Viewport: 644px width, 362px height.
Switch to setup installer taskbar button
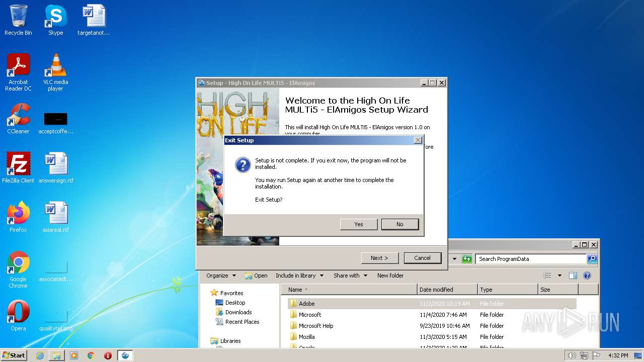125,355
